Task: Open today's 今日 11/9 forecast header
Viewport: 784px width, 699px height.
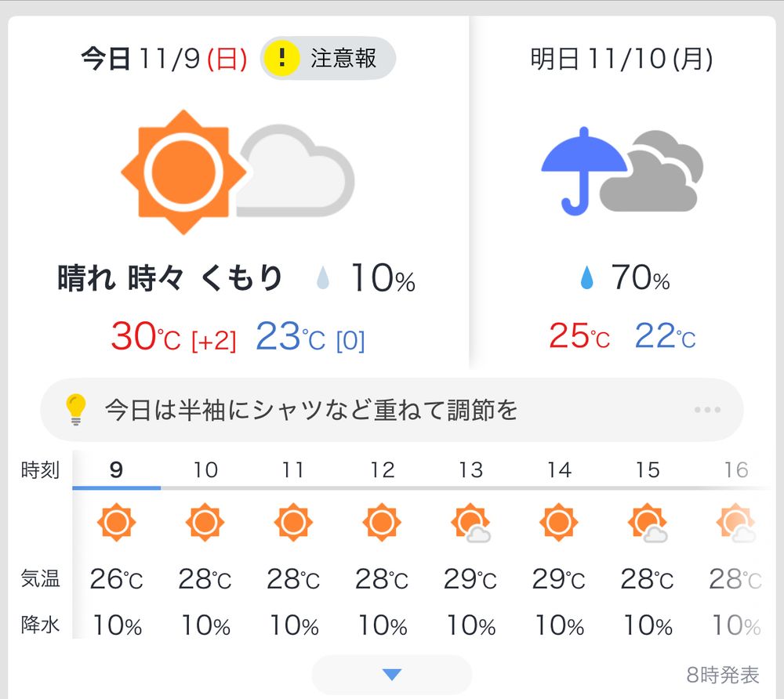Action: click(164, 59)
